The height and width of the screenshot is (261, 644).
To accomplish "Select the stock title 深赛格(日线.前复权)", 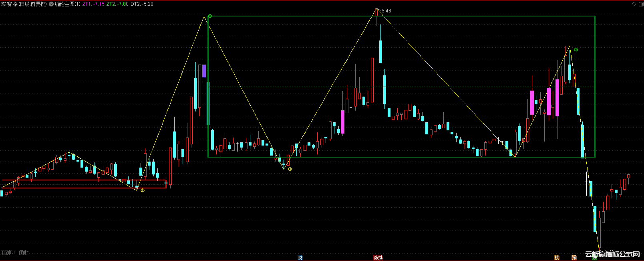I will click(24, 4).
